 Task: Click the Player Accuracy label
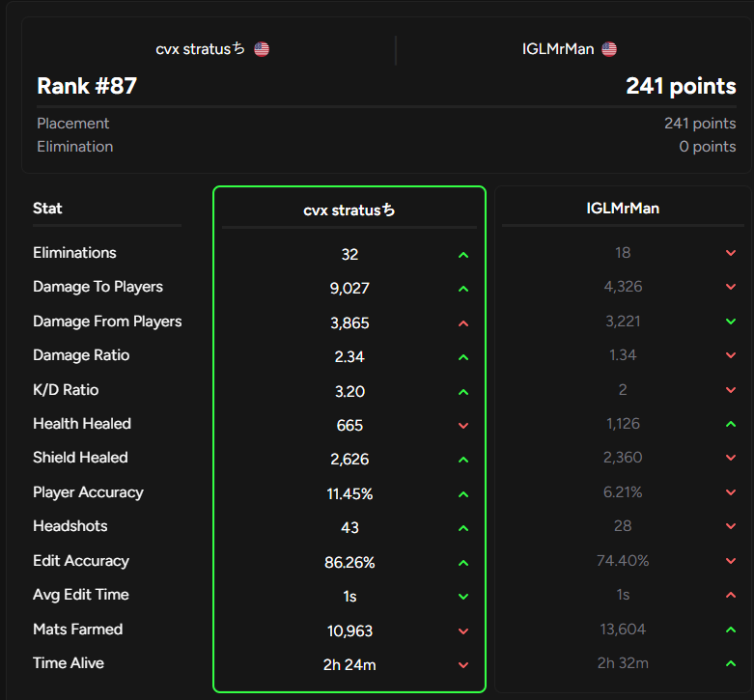pos(89,492)
